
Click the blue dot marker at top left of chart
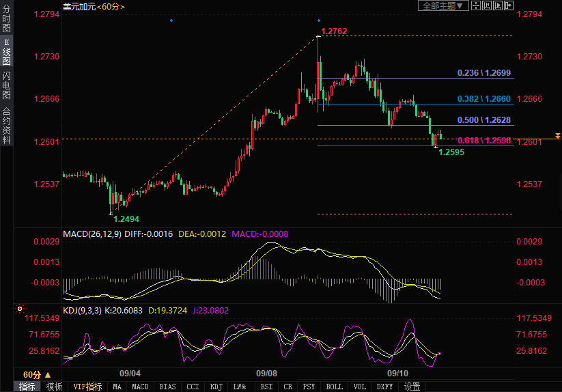[x=171, y=20]
